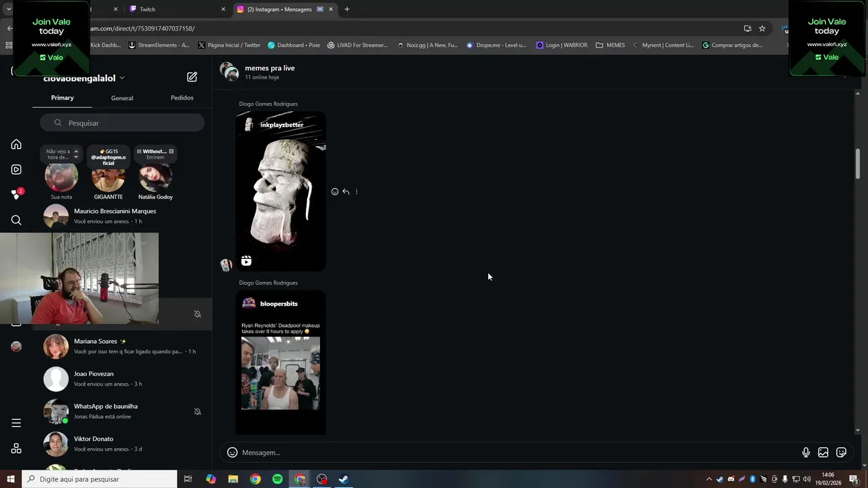The height and width of the screenshot is (488, 868).
Task: Focus the Mensagem input field
Action: [517, 452]
